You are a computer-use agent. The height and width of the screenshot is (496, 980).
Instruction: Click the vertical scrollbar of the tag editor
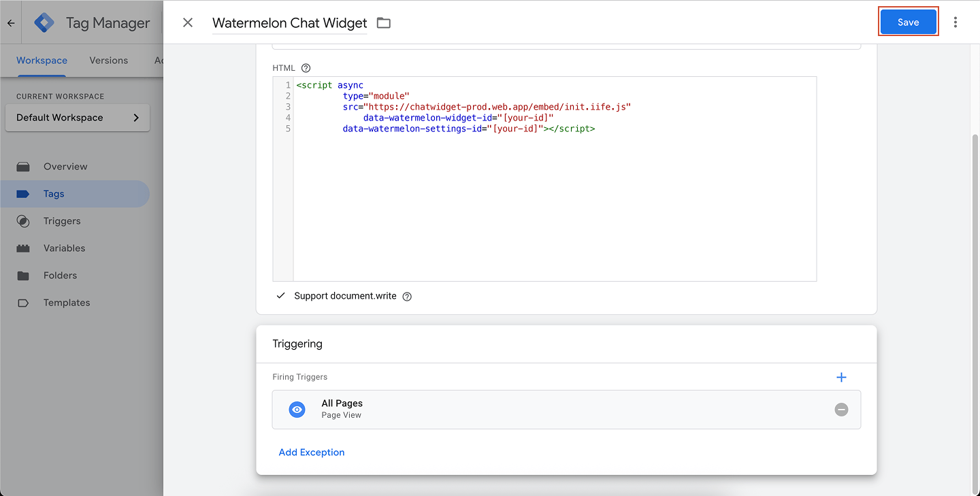click(x=975, y=313)
